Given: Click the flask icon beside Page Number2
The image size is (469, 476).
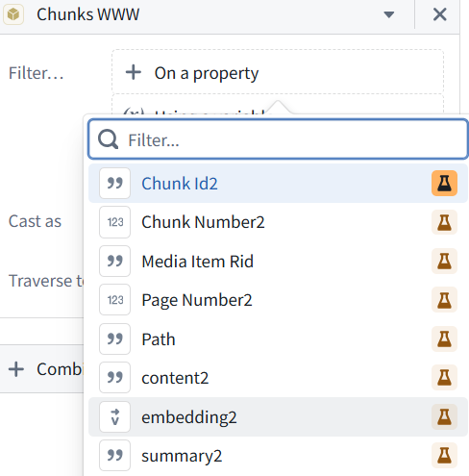Looking at the screenshot, I should 444,300.
